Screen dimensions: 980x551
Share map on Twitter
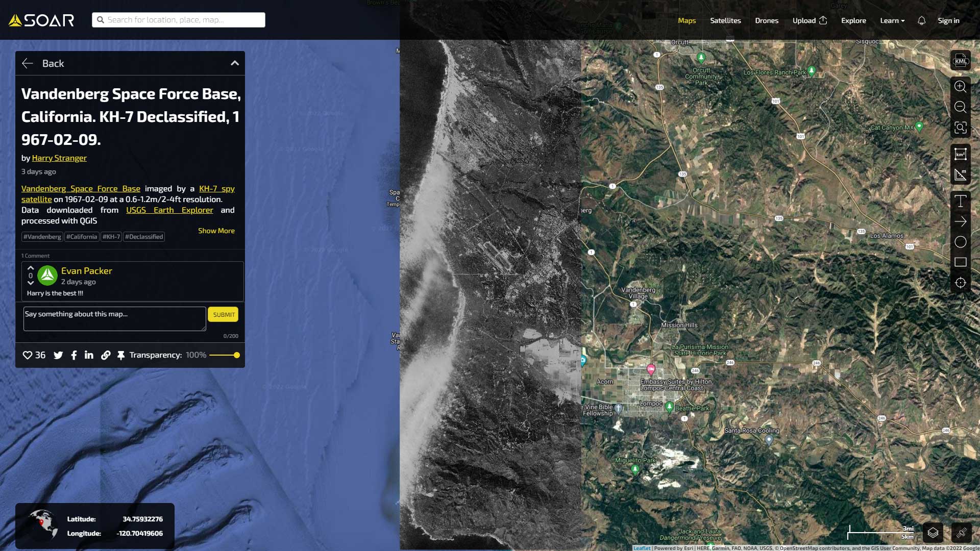(x=58, y=355)
